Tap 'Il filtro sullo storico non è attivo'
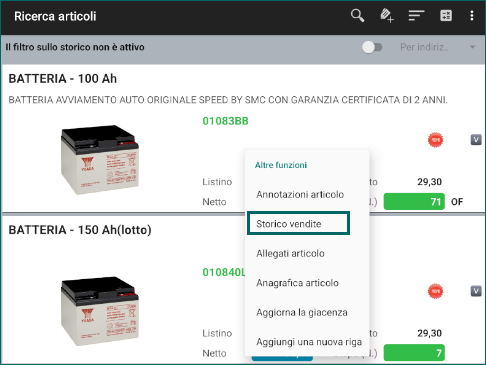This screenshot has width=486, height=365. 75,47
